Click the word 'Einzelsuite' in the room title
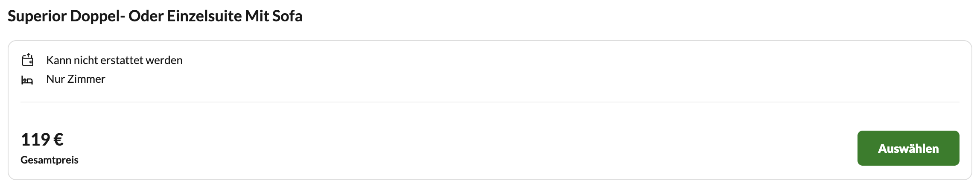Screen dimensions: 980x187 204,16
